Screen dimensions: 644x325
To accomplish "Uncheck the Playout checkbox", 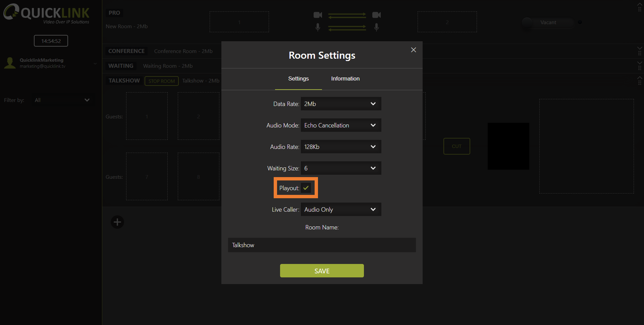I will tap(306, 188).
